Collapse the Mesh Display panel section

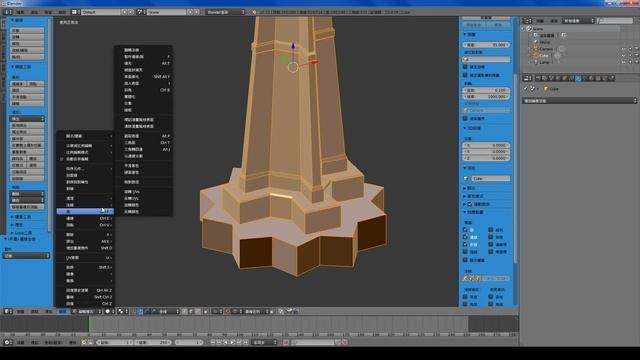pyautogui.click(x=473, y=212)
